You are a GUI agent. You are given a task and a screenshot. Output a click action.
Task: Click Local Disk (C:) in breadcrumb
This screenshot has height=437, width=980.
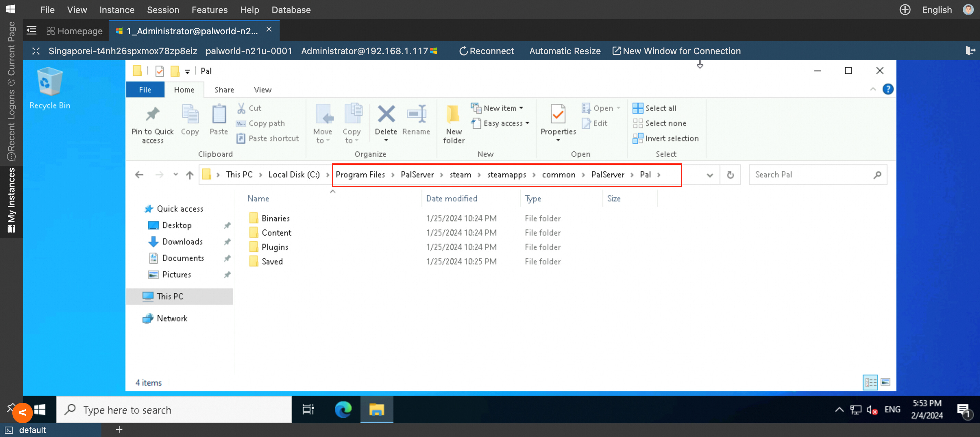point(294,175)
